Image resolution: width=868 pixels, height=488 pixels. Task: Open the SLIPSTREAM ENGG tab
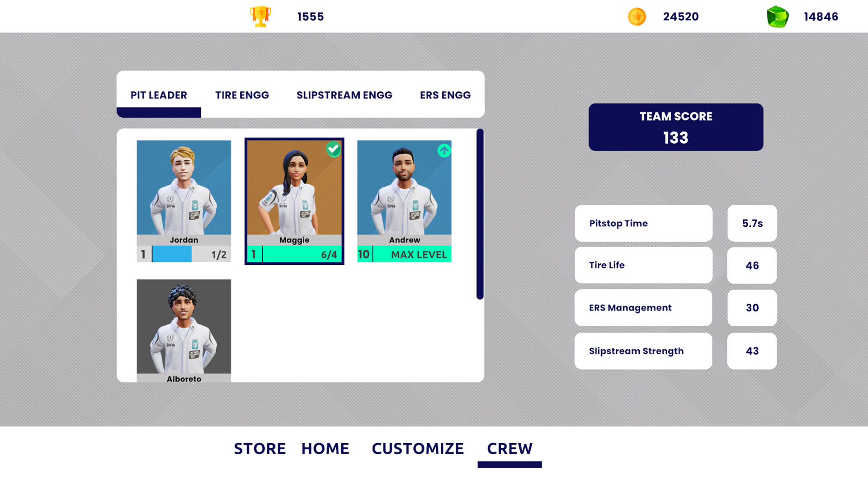pos(344,95)
